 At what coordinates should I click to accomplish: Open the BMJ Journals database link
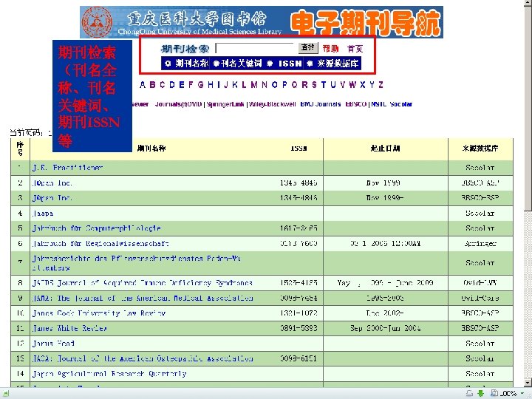pyautogui.click(x=320, y=104)
